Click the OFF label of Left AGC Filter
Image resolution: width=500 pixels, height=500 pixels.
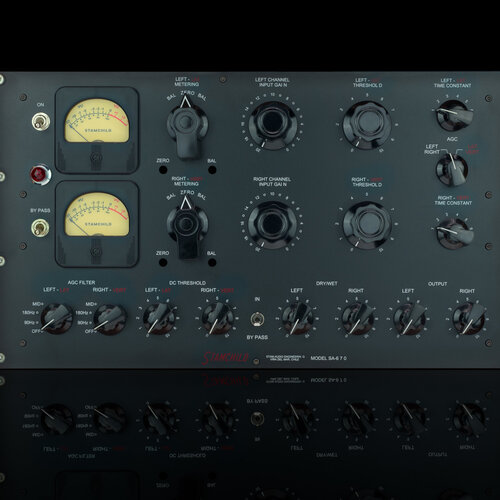point(36,331)
